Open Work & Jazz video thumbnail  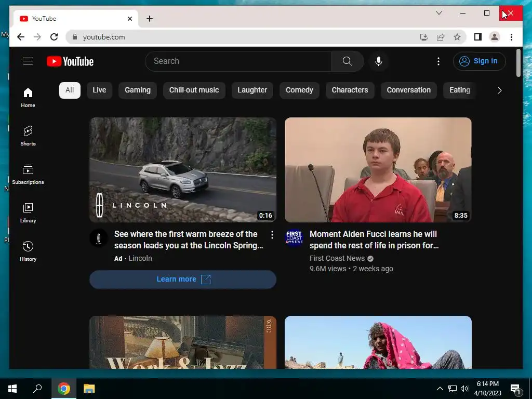click(x=183, y=342)
